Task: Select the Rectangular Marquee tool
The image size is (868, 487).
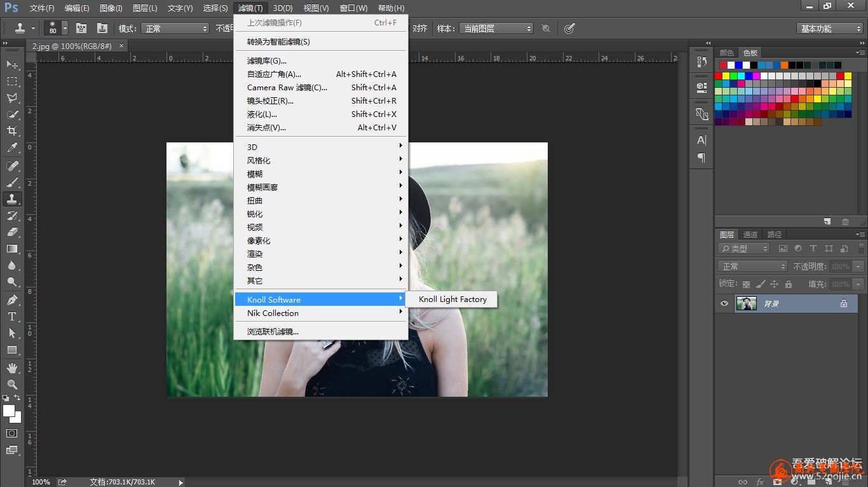Action: coord(11,81)
